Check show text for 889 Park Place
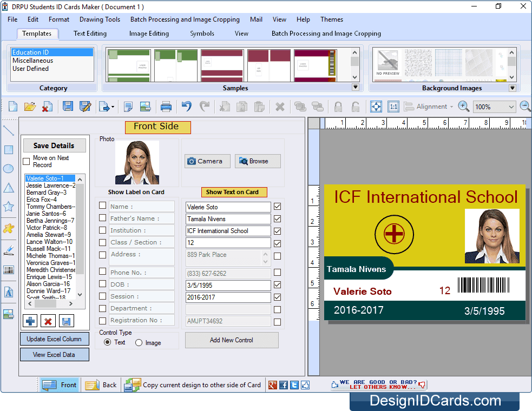The height and width of the screenshot is (411, 532). point(277,256)
